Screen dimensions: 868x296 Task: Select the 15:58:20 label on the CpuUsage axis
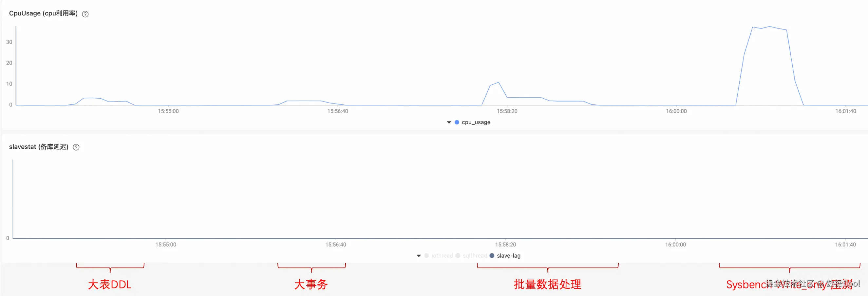507,111
